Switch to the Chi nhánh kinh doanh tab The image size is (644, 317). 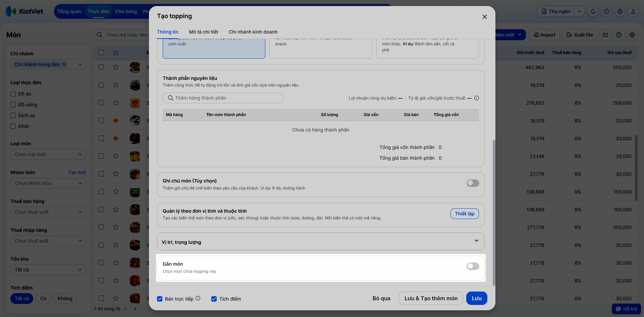(253, 32)
